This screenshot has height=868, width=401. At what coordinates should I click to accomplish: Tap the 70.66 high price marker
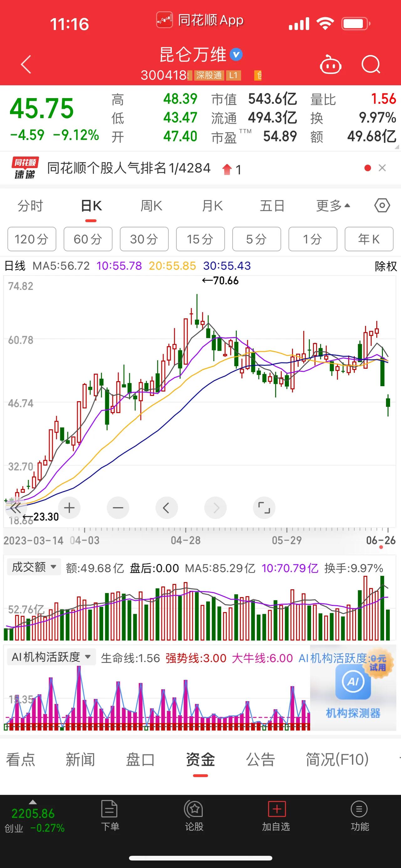click(220, 280)
